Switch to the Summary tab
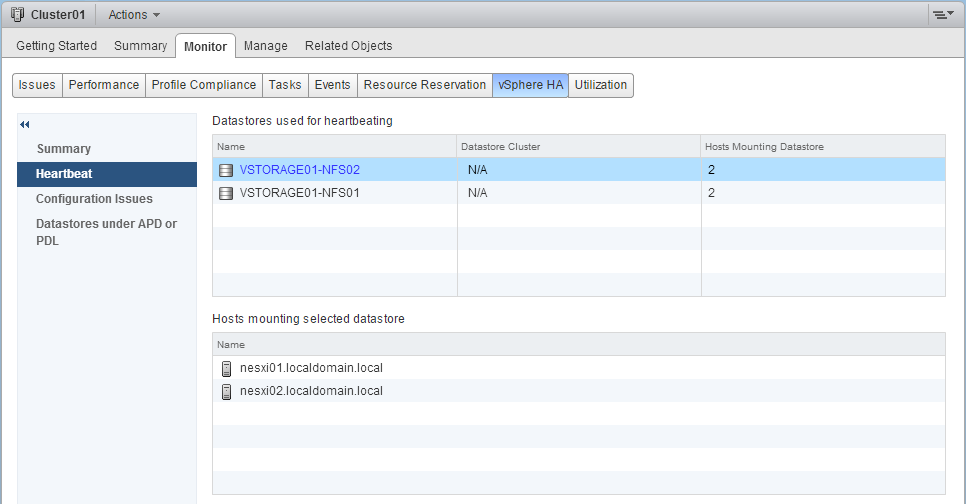This screenshot has width=966, height=504. 140,46
